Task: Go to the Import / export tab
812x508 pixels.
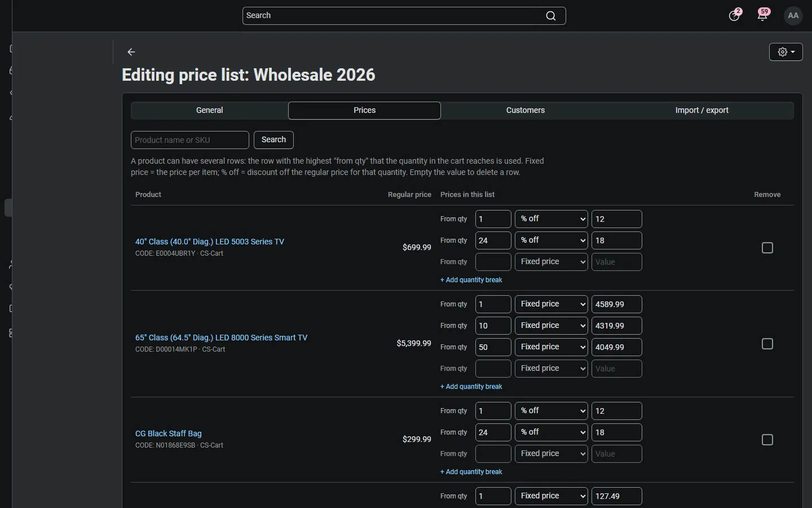Action: [x=702, y=111]
